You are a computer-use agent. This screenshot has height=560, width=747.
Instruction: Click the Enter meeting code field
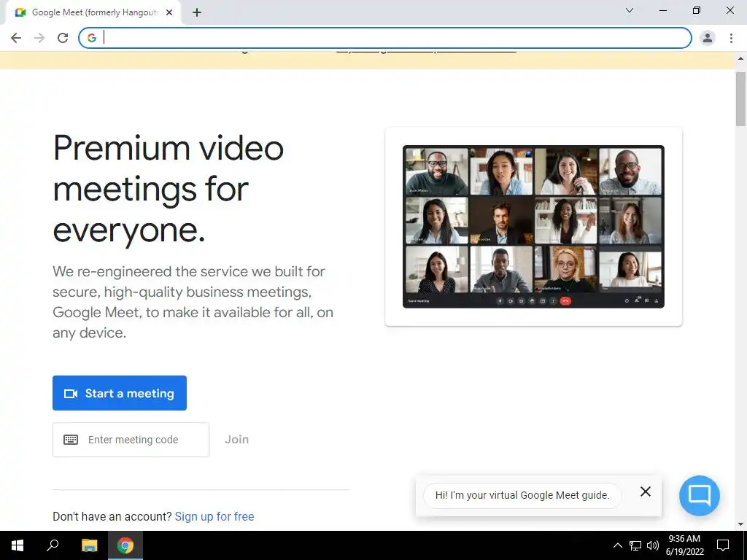(x=131, y=440)
